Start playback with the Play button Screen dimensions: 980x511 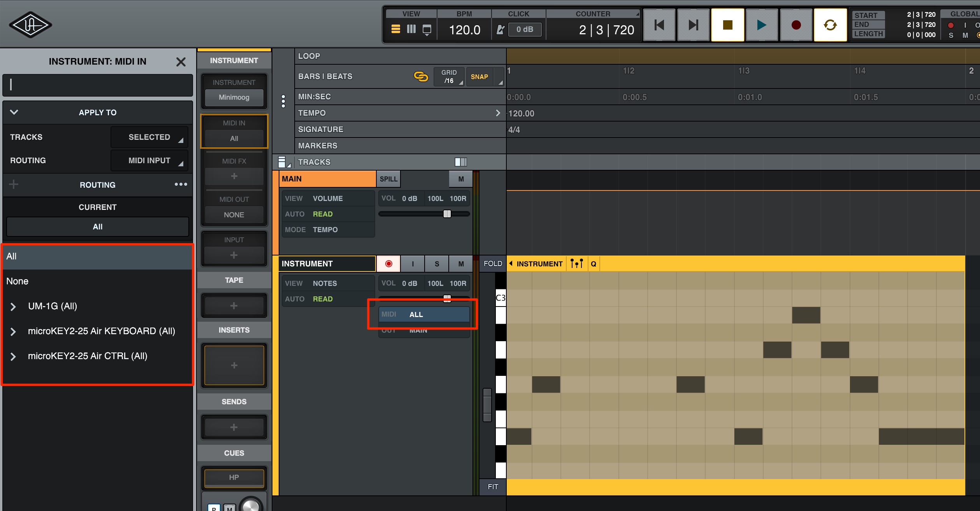pos(762,25)
